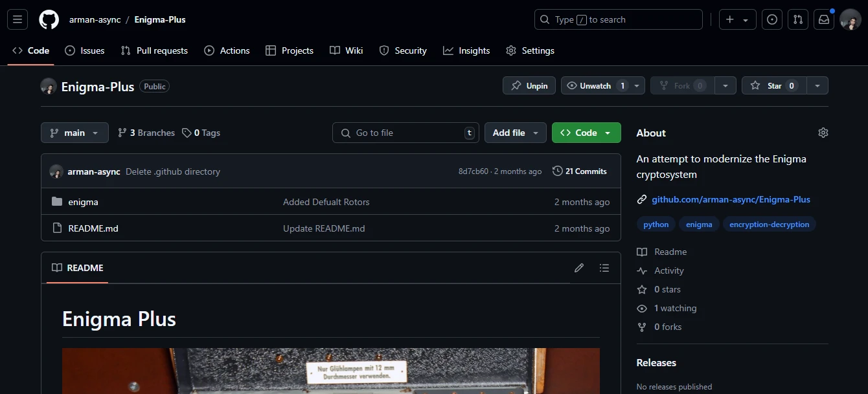Open the Projects tab

point(290,50)
